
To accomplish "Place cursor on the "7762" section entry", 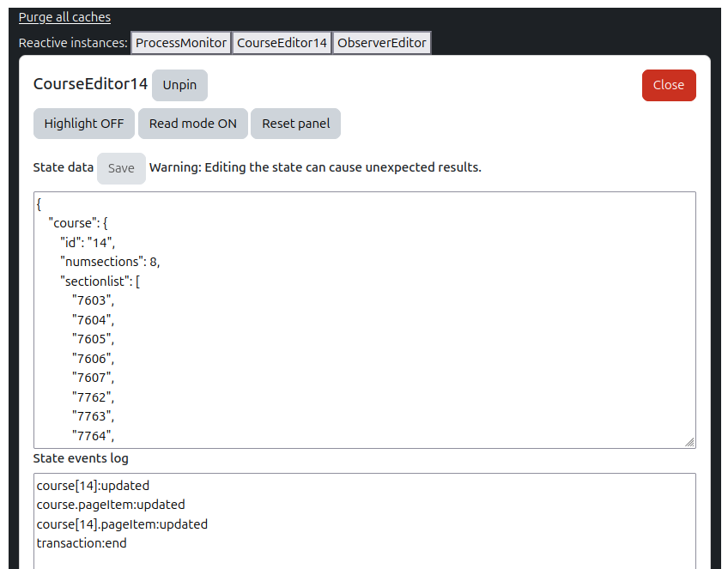I will click(x=93, y=397).
